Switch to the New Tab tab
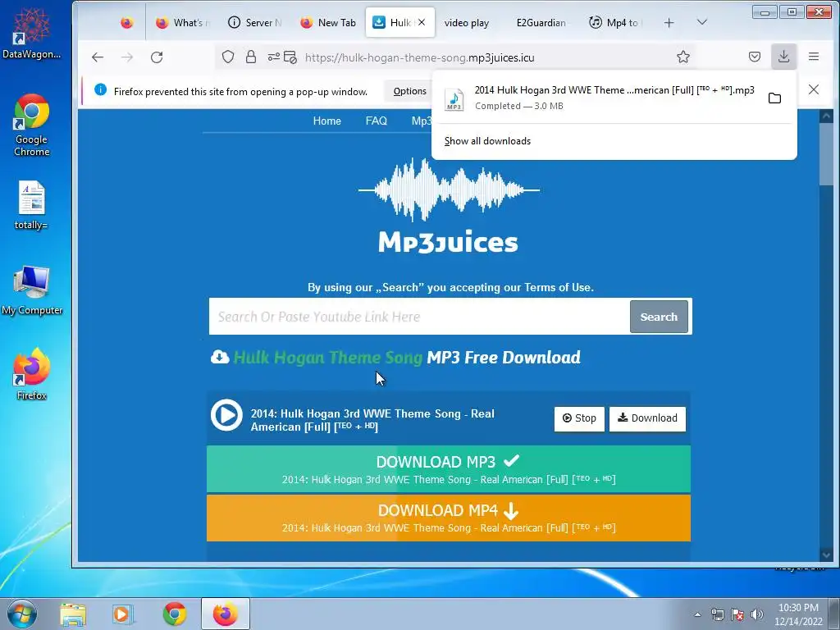Viewport: 840px width, 630px height. click(x=328, y=23)
